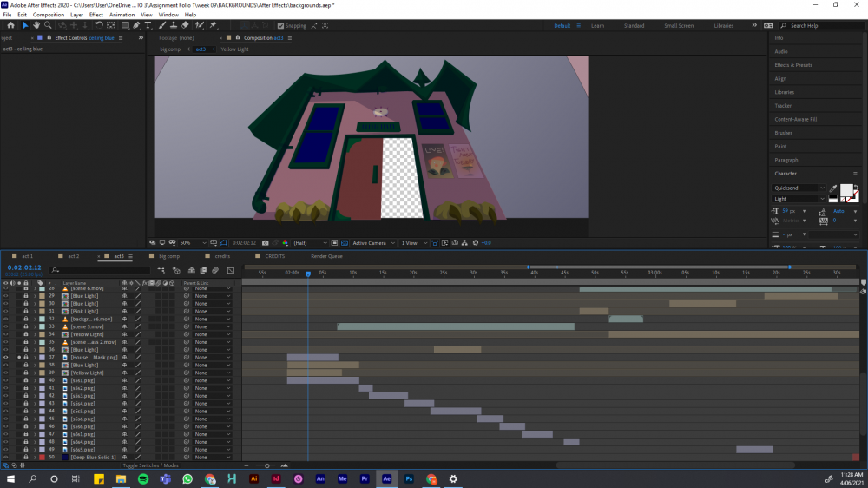Open the Graph Editor in timeline
This screenshot has width=868, height=488.
230,270
